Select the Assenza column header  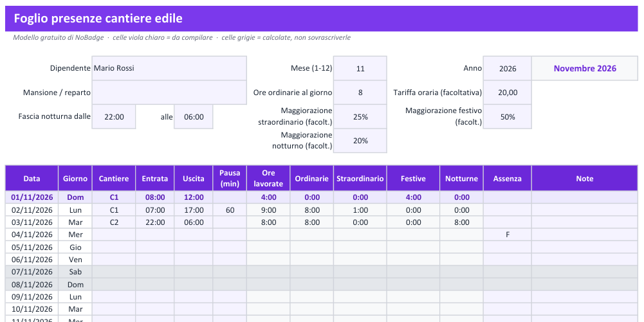pyautogui.click(x=508, y=179)
